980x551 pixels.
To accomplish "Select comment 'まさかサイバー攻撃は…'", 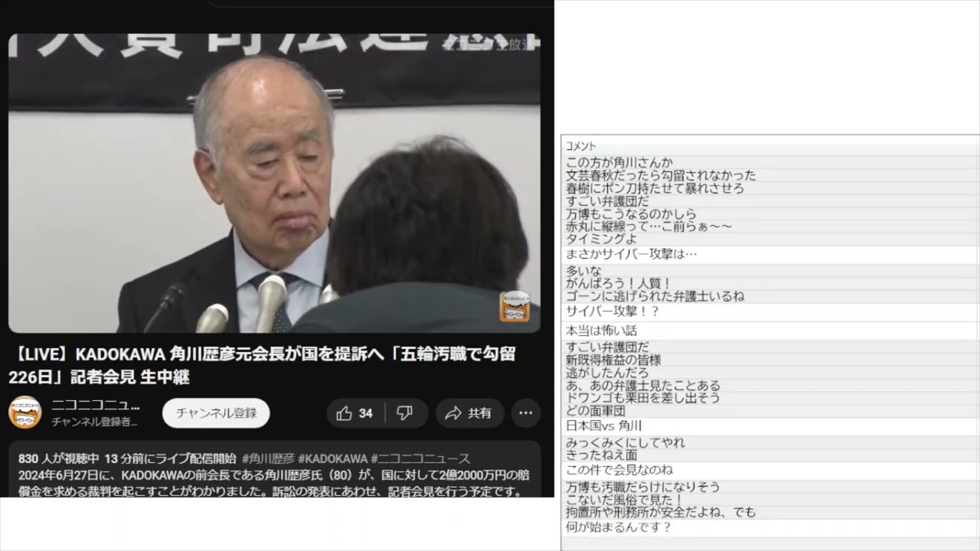I will [x=631, y=254].
